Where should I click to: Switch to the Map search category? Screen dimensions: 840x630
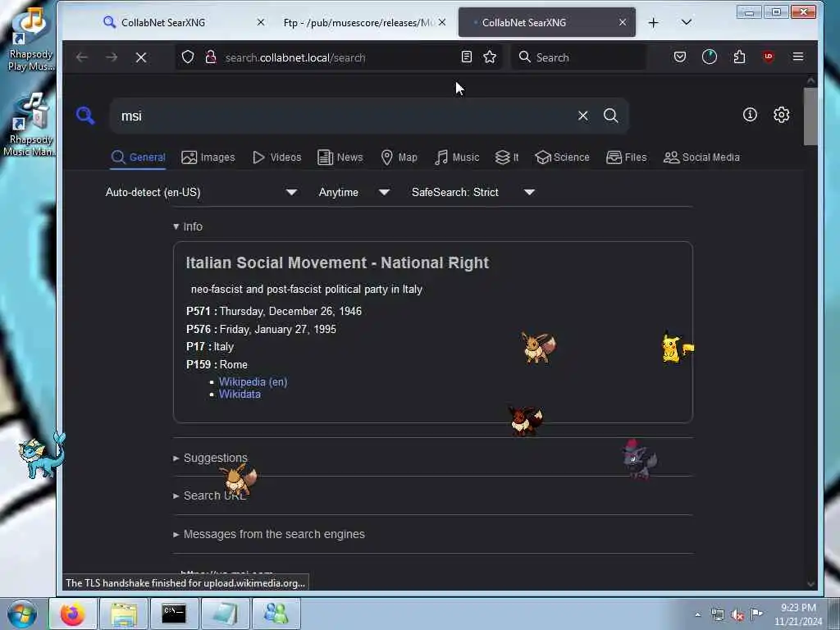click(x=399, y=157)
